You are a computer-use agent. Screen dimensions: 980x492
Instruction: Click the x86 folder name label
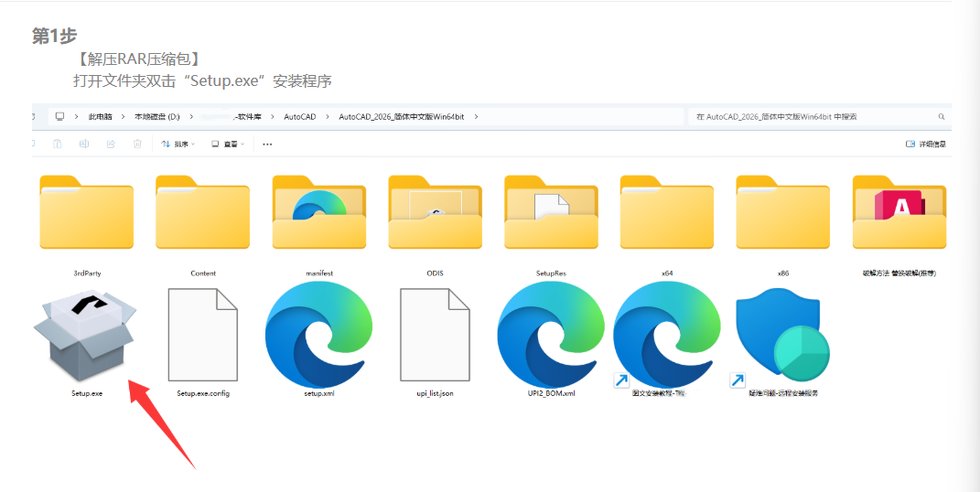point(783,273)
